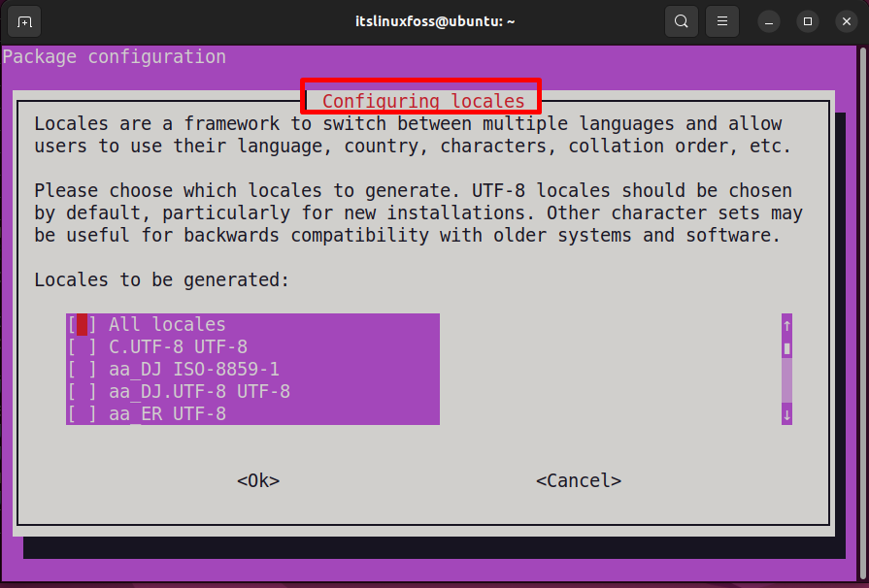The width and height of the screenshot is (869, 588).
Task: Click the locale list scroll-up arrow
Action: pos(787,326)
